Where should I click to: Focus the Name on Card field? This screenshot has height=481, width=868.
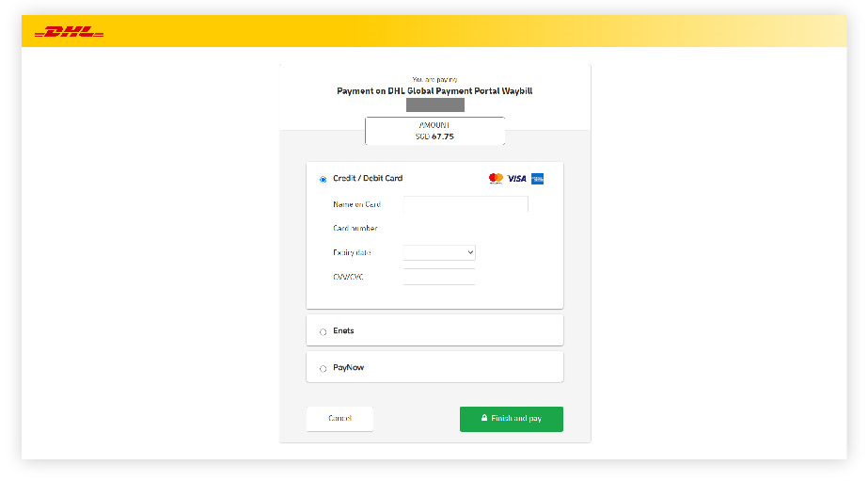[466, 203]
